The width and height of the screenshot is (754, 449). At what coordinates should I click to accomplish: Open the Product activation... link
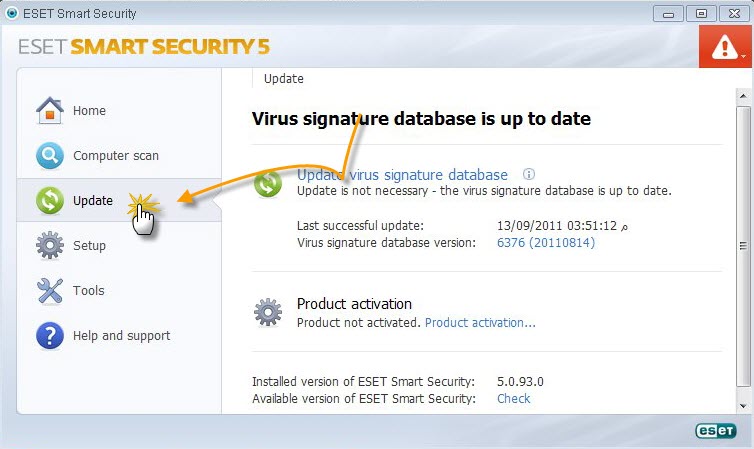[480, 322]
